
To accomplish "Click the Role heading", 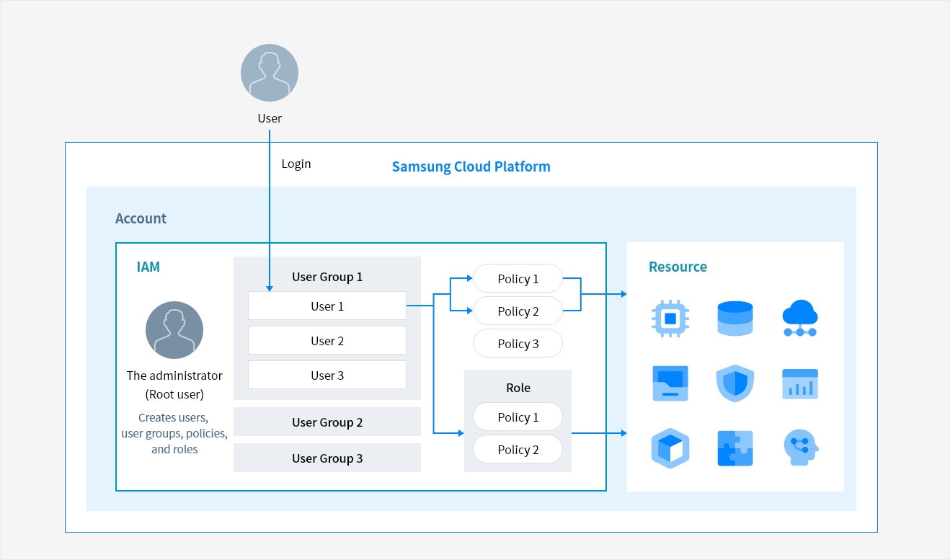I will tap(518, 388).
